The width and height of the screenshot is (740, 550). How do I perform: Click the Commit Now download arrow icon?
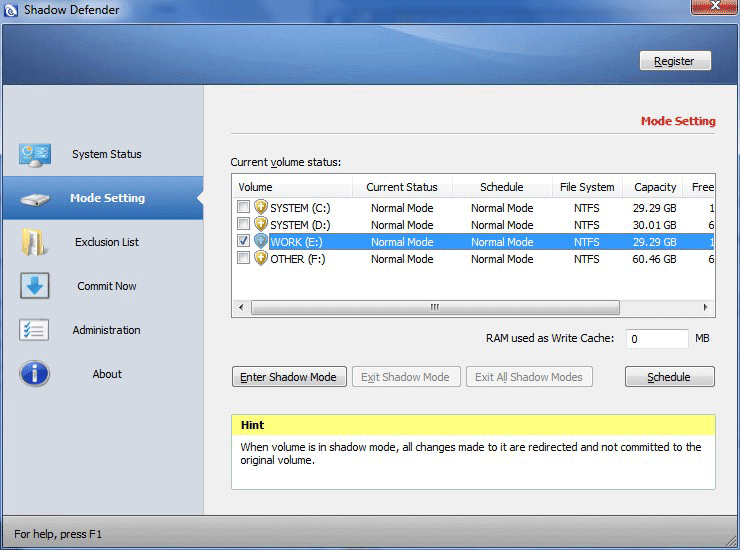(x=35, y=286)
